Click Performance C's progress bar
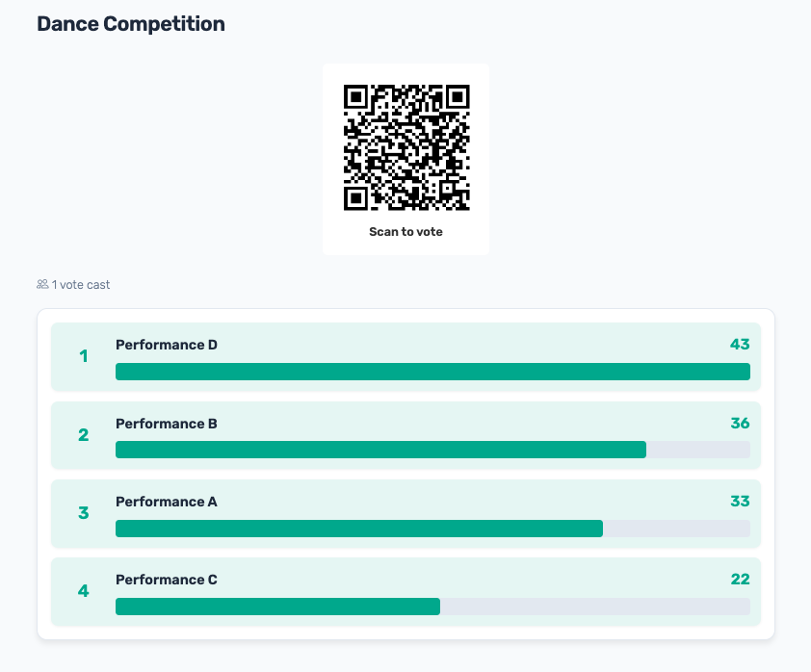The height and width of the screenshot is (672, 811). click(432, 607)
